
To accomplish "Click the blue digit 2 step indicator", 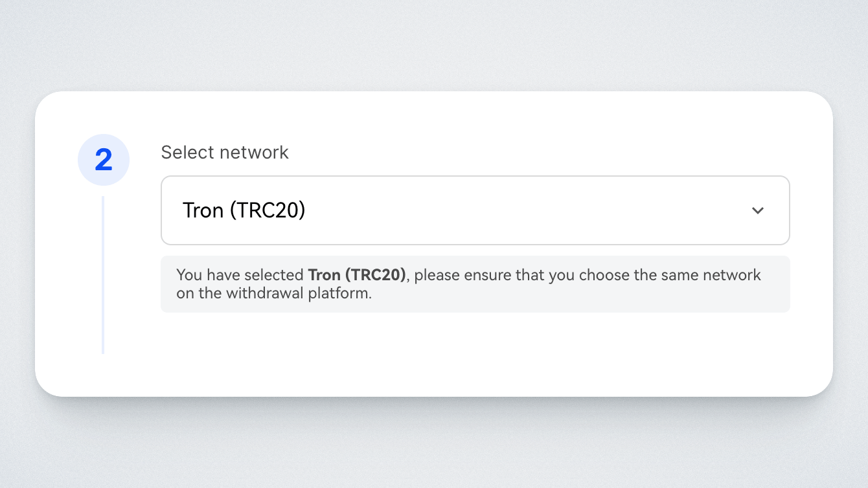I will coord(104,160).
